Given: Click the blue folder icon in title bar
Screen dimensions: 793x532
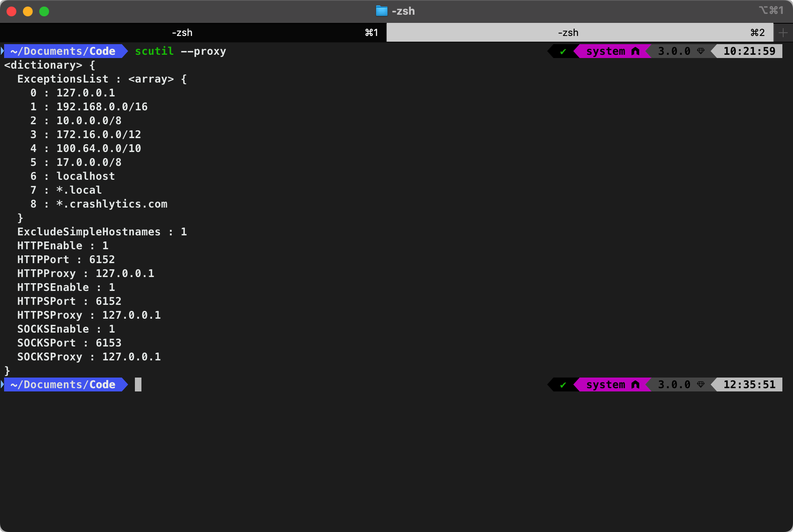Looking at the screenshot, I should 381,11.
